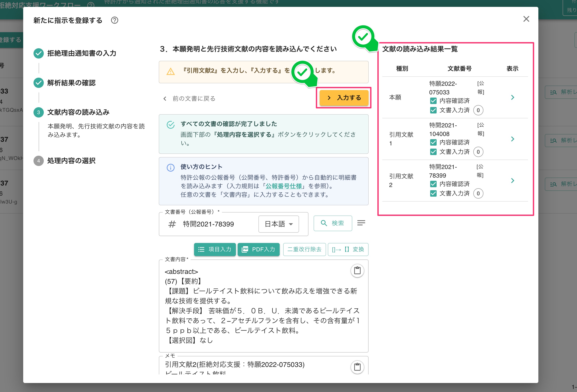Select step 拒絶理由通知書の入力 in the stepper
Viewport: 577px width, 392px height.
[x=75, y=53]
